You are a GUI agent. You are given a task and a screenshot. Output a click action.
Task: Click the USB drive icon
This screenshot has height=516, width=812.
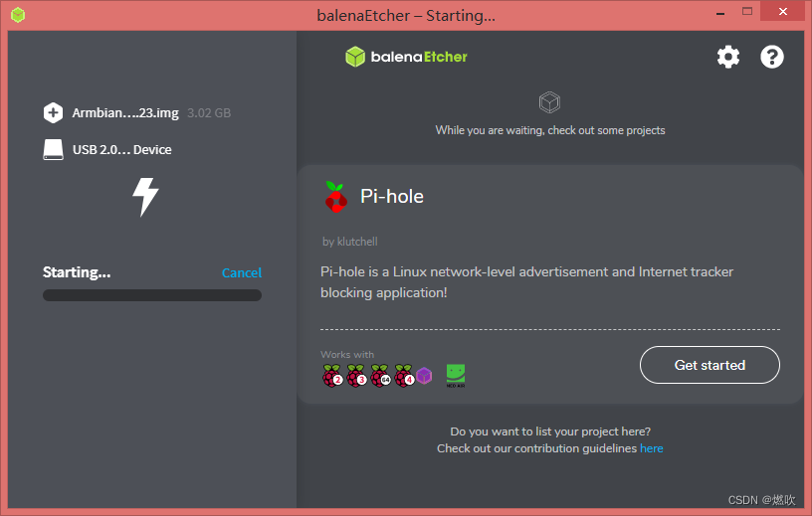pos(53,149)
